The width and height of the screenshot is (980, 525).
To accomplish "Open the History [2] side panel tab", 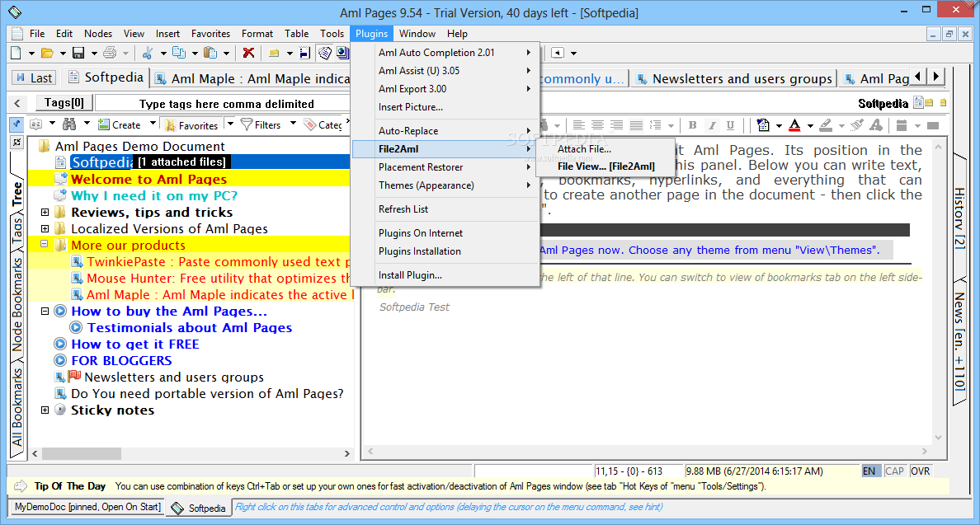I will pos(959,218).
